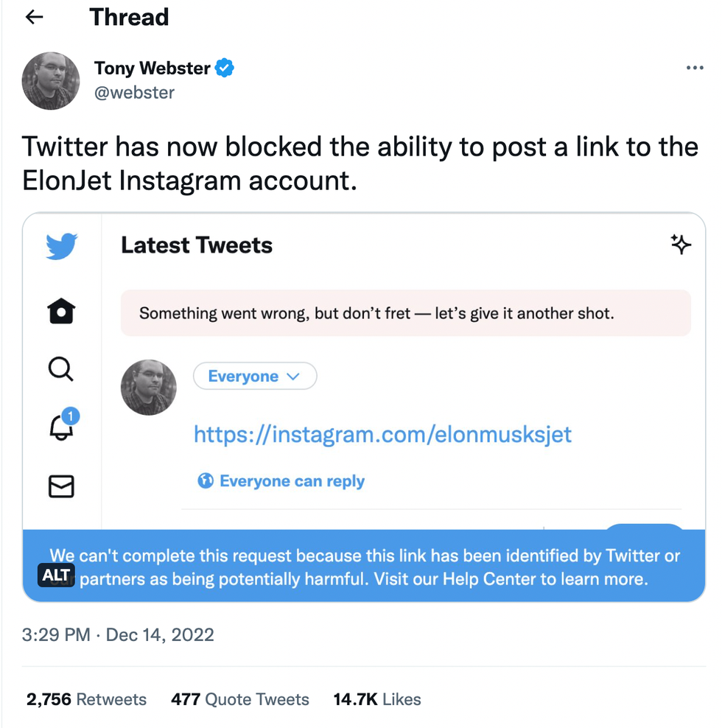Image resolution: width=722 pixels, height=728 pixels.
Task: Click the Tony Webster display name
Action: (x=152, y=69)
